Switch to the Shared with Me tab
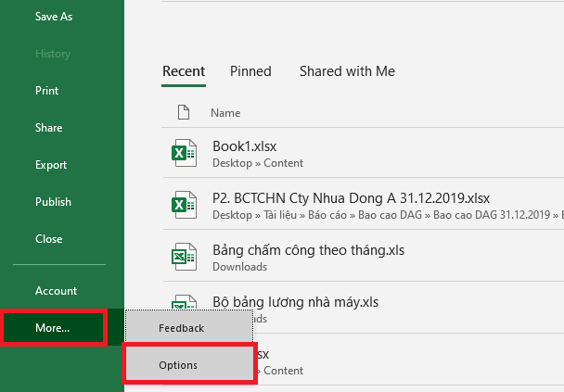 (347, 71)
